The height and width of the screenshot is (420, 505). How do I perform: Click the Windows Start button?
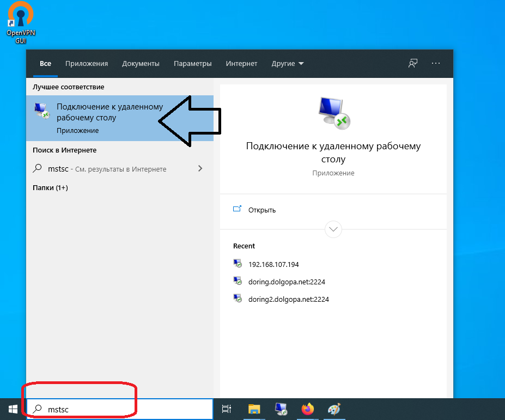[x=12, y=409]
